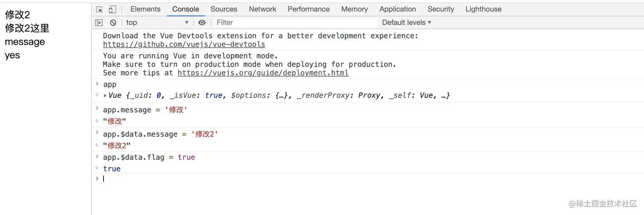Show the console sidebar icon
Viewport: 644px width, 215px height.
click(x=99, y=23)
